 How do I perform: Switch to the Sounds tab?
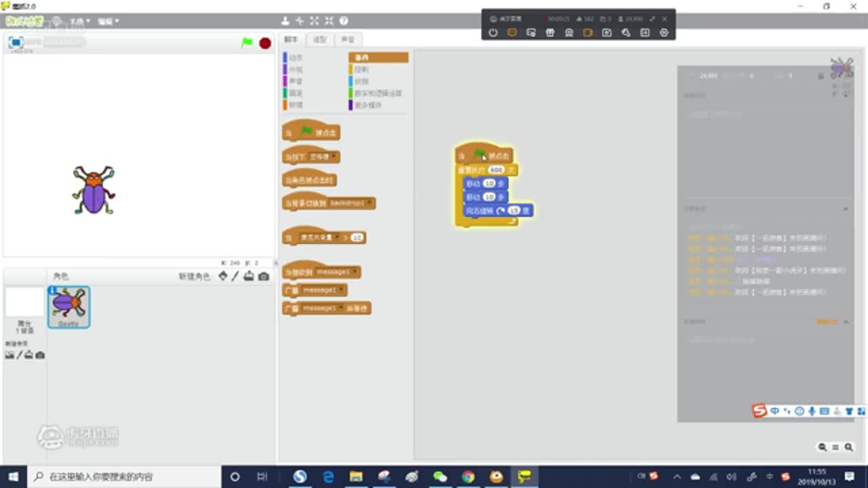click(347, 39)
